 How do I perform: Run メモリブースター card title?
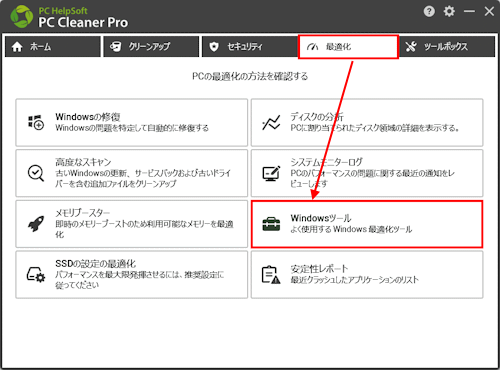[82, 213]
